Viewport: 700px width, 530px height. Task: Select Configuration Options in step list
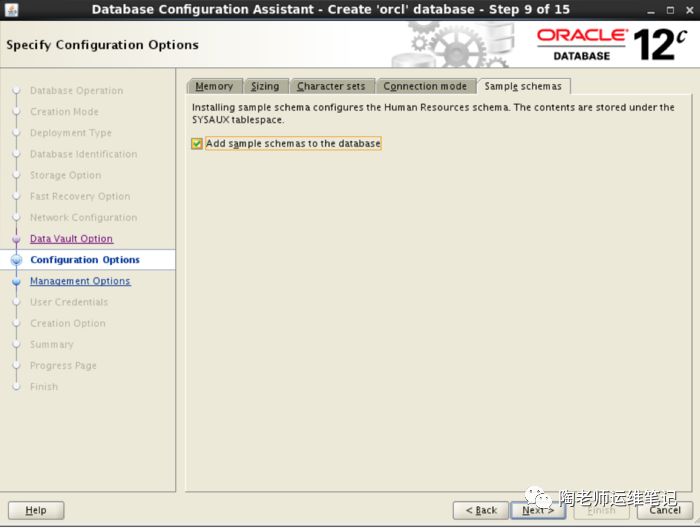tap(85, 260)
